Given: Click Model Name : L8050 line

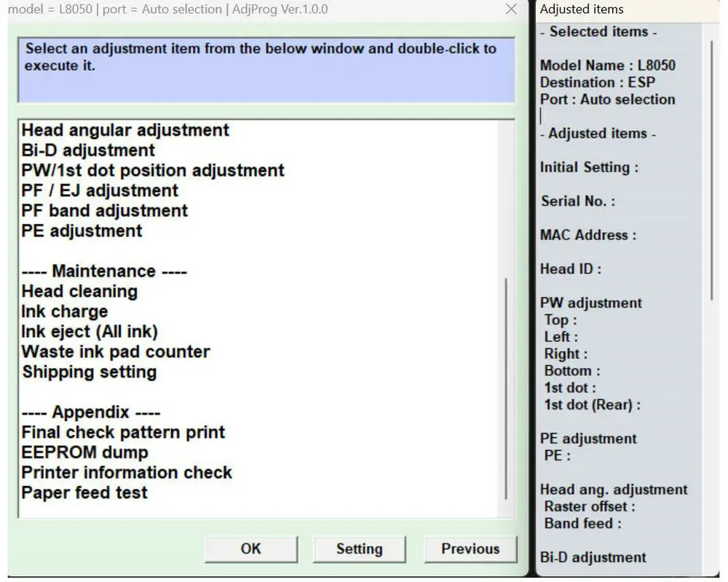Looking at the screenshot, I should 607,65.
